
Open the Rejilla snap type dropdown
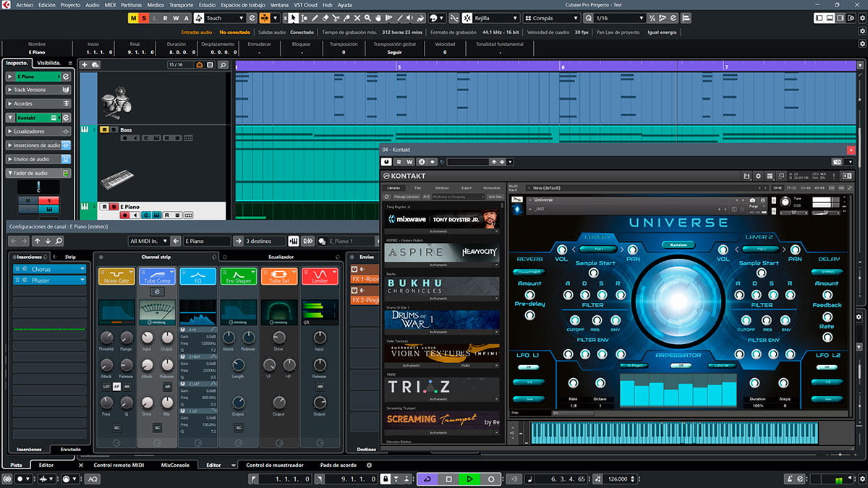click(496, 18)
